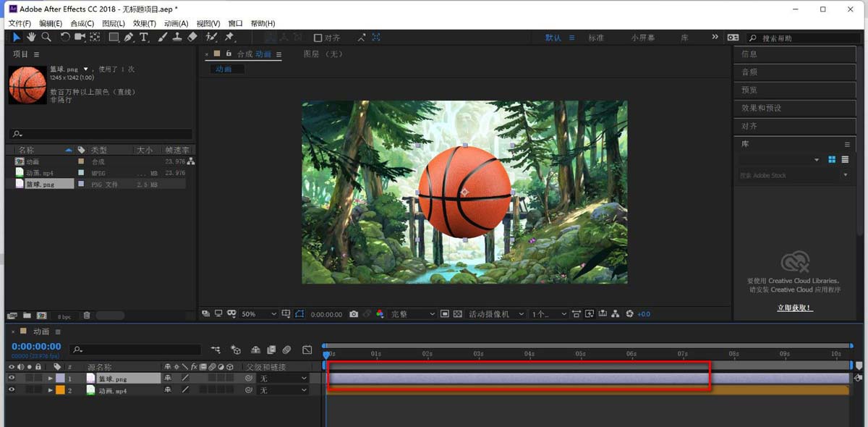
Task: Toggle frame blending for timeline layers
Action: point(271,350)
